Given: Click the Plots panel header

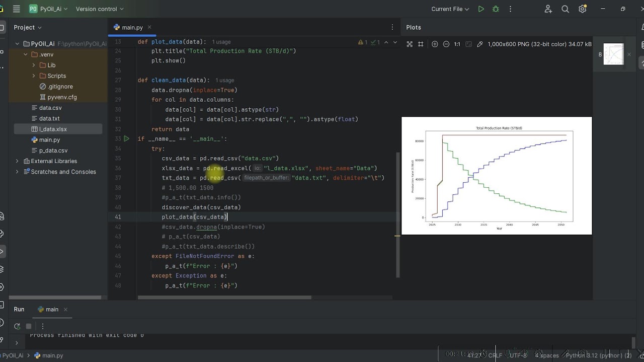Looking at the screenshot, I should [414, 27].
